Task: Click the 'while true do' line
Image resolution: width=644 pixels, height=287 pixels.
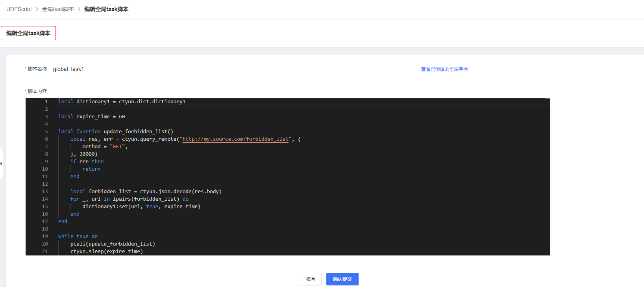Action: (x=78, y=236)
